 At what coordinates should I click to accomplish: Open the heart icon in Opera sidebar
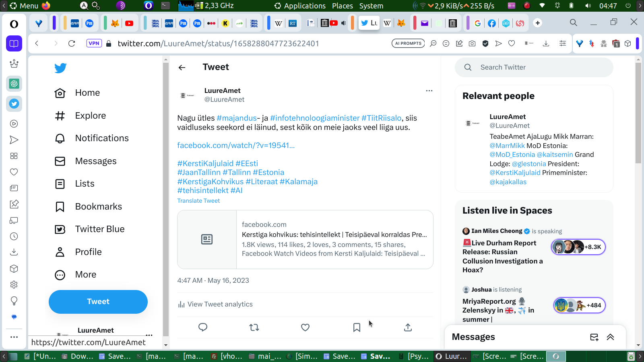[x=14, y=172]
